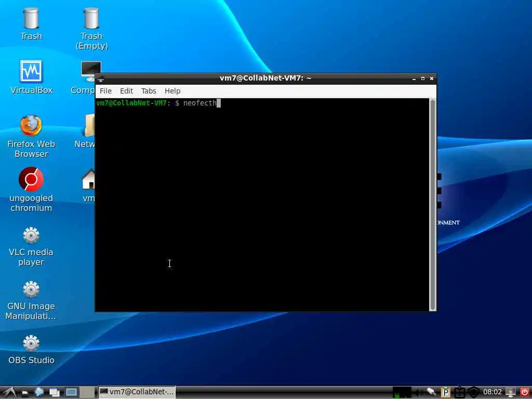Click the 08:02 clock in panel
The width and height of the screenshot is (532, 399).
pyautogui.click(x=493, y=392)
